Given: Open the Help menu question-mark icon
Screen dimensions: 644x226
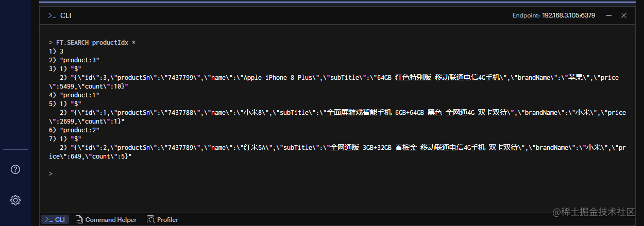Looking at the screenshot, I should point(15,169).
